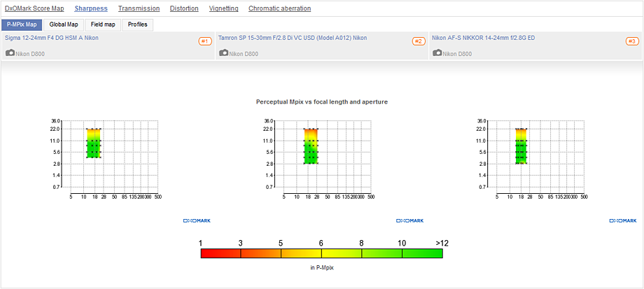Open the DxOMark Score Map tab

click(x=34, y=8)
